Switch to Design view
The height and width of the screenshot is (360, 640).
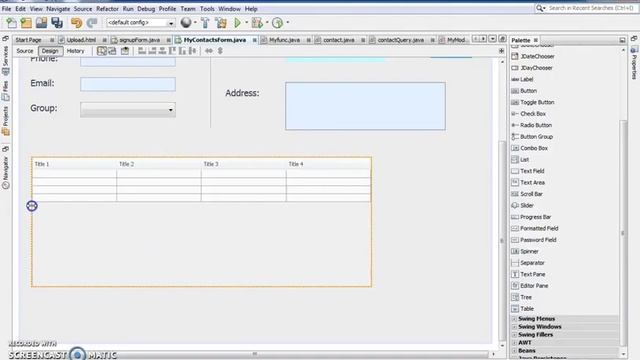[50, 51]
